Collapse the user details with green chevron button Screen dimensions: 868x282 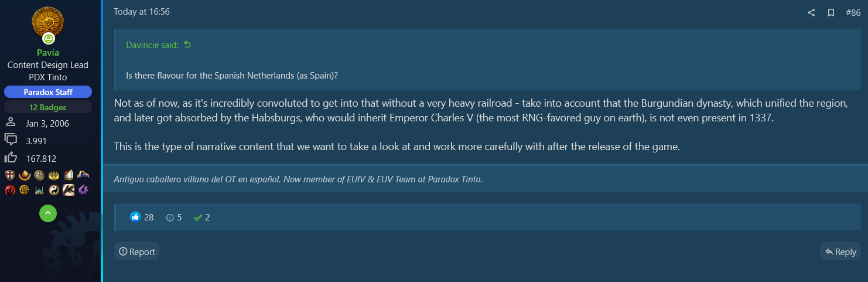(48, 213)
